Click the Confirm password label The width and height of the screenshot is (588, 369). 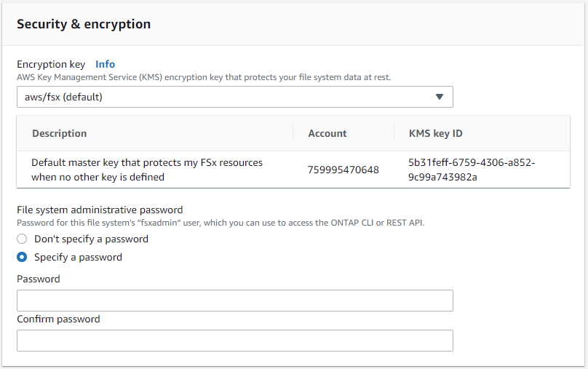click(x=58, y=319)
